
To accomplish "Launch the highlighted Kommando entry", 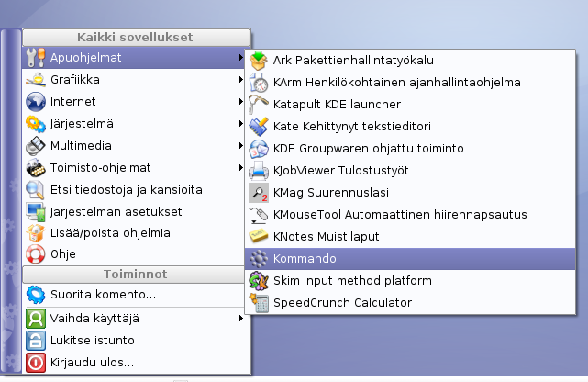I will coord(410,259).
